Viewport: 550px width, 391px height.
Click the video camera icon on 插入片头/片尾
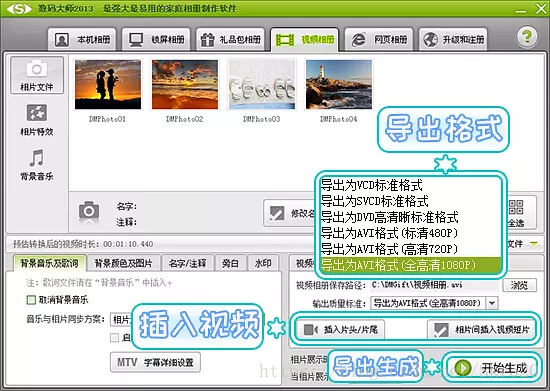click(x=311, y=330)
